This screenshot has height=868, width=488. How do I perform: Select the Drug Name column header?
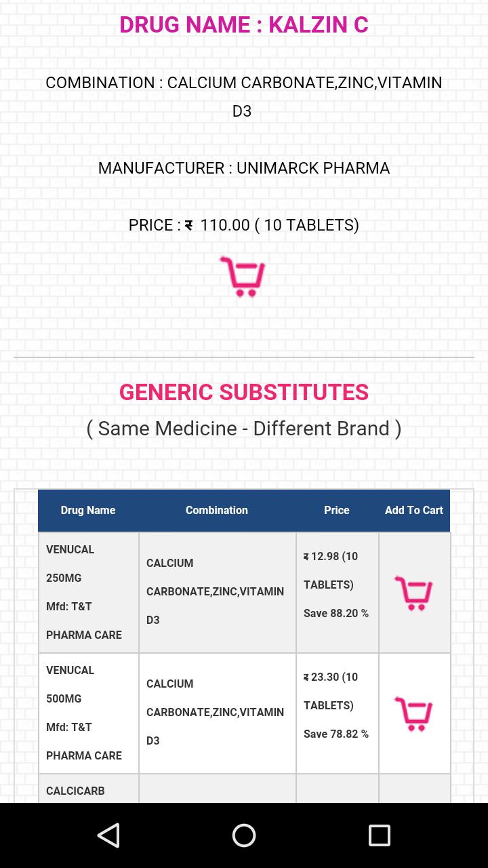click(x=88, y=511)
